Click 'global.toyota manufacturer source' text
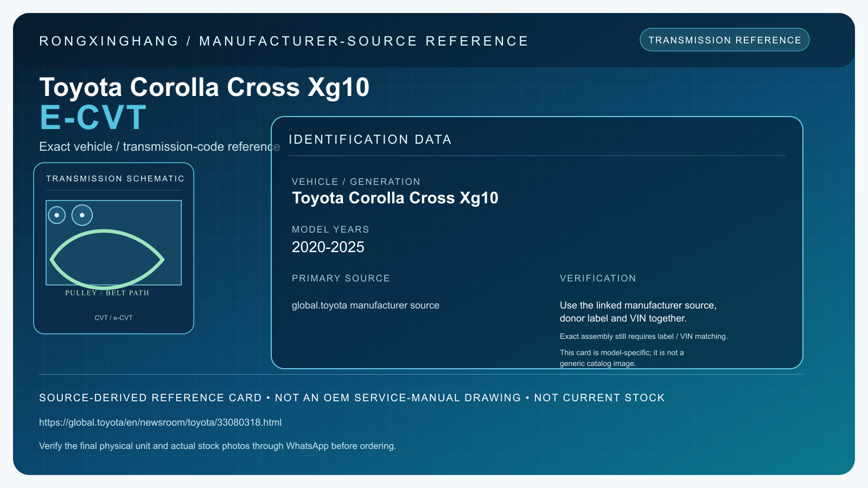The image size is (868, 488). click(366, 305)
